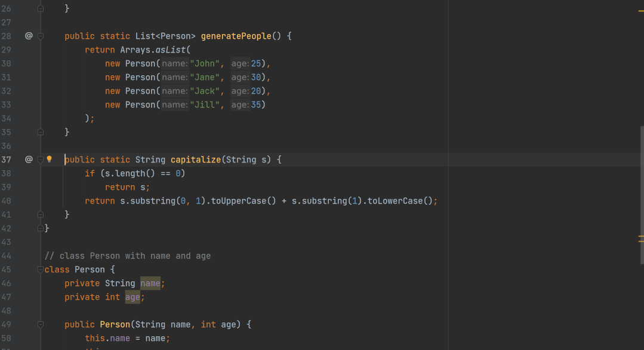Click the "Jane" string literal

point(205,77)
